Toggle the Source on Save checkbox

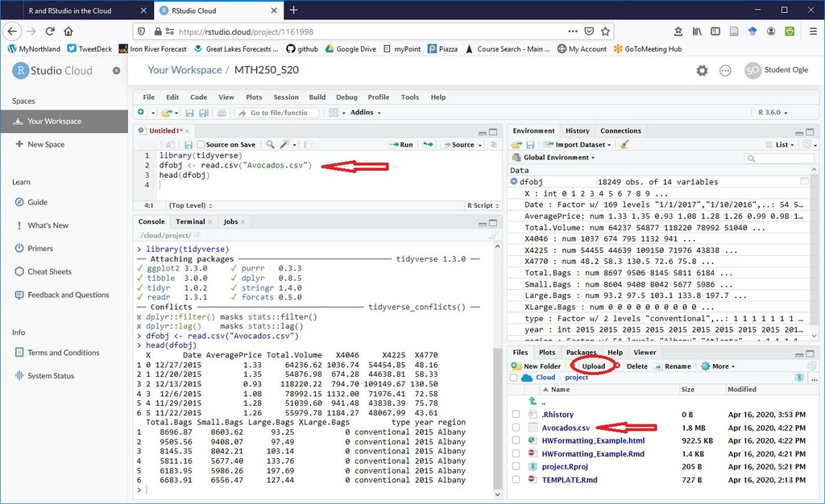point(201,145)
